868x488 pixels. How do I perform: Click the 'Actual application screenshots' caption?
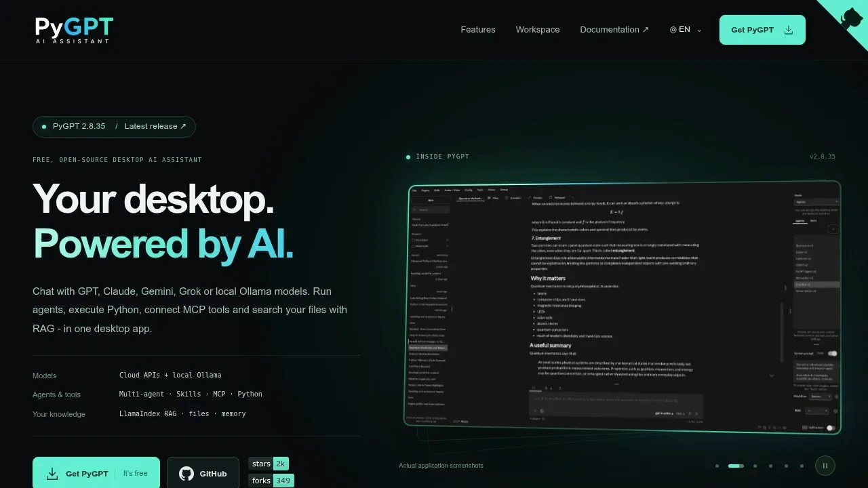[x=441, y=466]
